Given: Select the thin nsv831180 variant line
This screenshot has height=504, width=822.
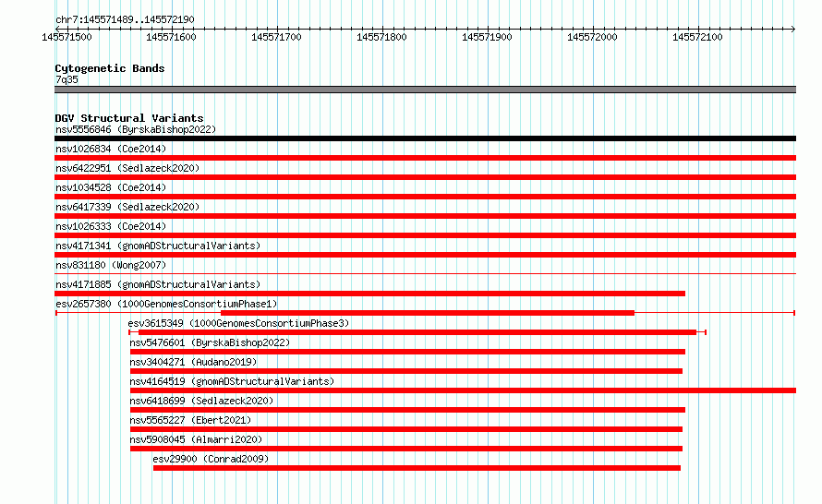Looking at the screenshot, I should 425,273.
